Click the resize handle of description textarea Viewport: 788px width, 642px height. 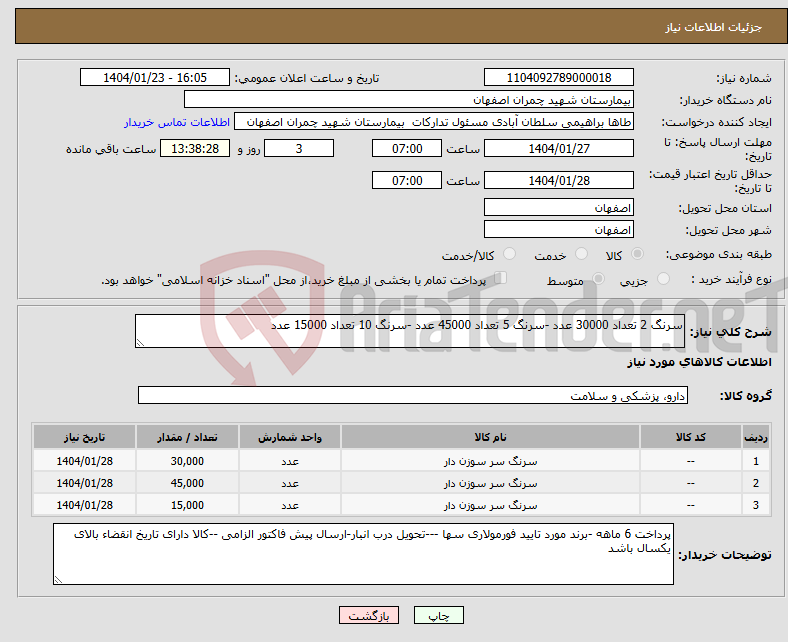140,343
